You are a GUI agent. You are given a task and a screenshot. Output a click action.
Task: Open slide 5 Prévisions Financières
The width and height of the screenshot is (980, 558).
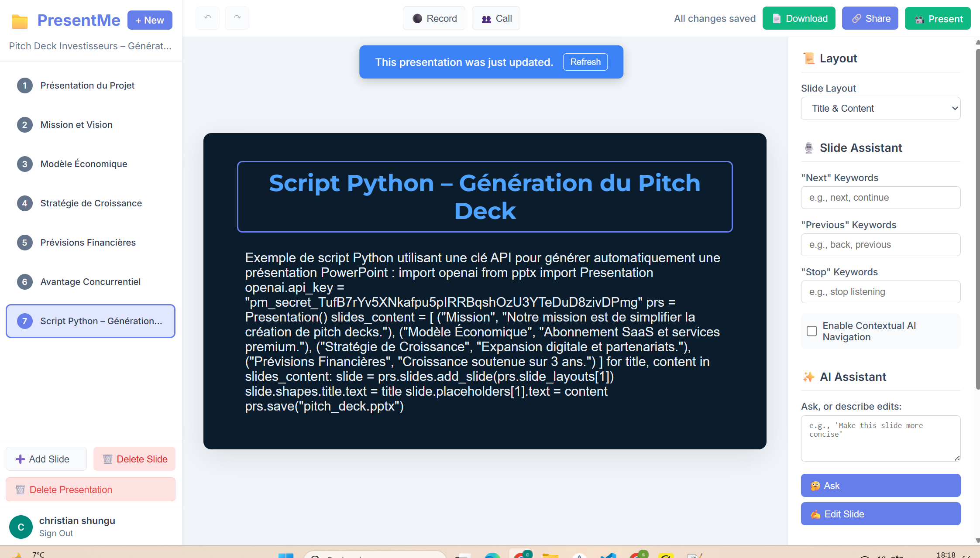[x=88, y=243]
